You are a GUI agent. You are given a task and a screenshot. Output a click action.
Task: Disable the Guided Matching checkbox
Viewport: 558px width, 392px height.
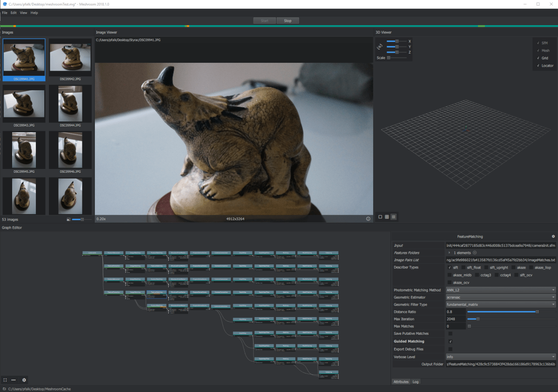(x=450, y=341)
